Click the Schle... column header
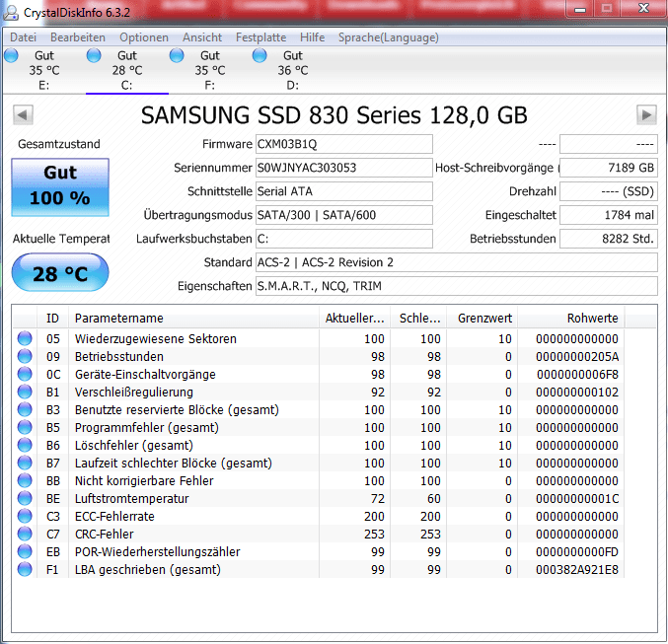 coord(418,318)
